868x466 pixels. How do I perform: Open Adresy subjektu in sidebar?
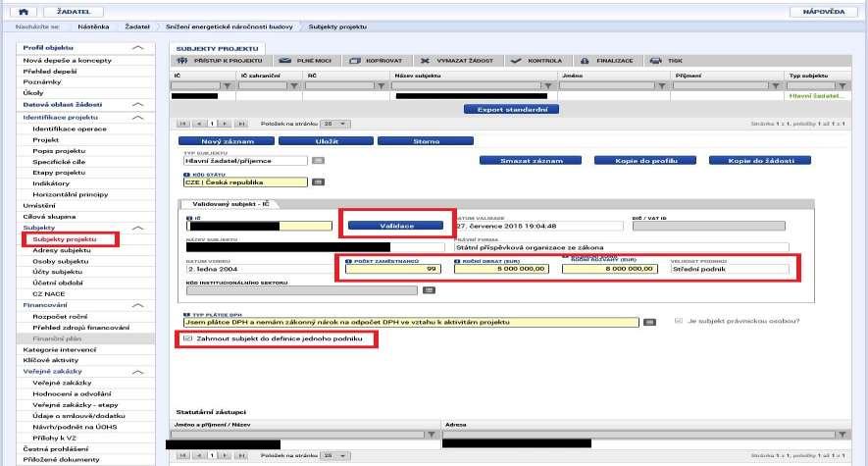[x=62, y=250]
